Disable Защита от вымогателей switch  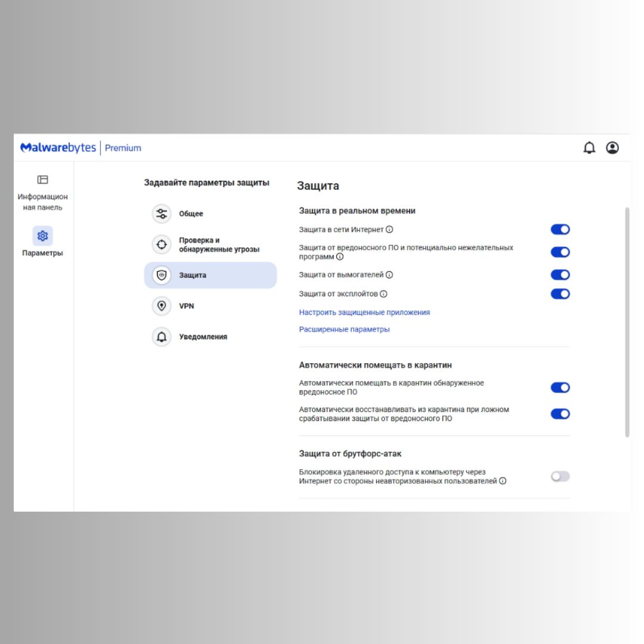(x=560, y=275)
